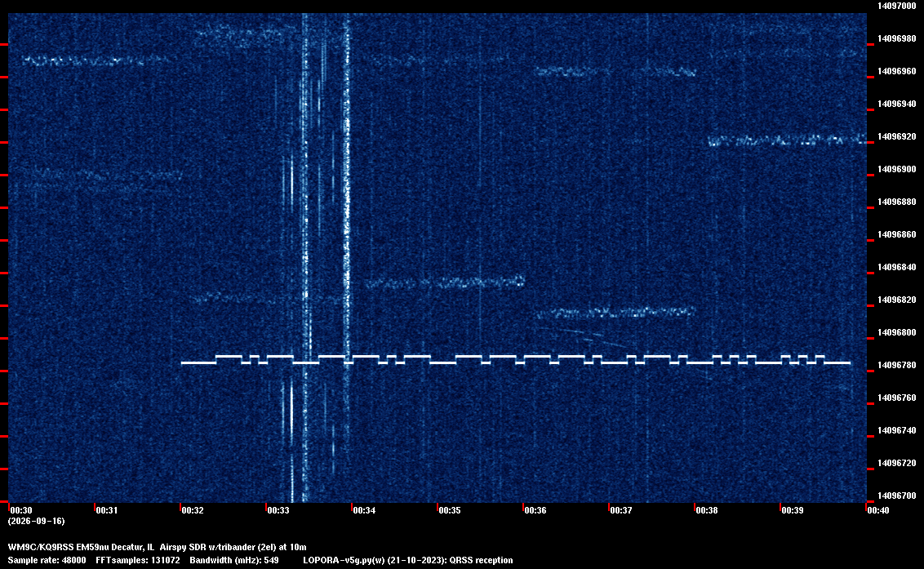The height and width of the screenshot is (569, 924).
Task: Click the horizontal signal trace near 14096840
Action: click(445, 282)
